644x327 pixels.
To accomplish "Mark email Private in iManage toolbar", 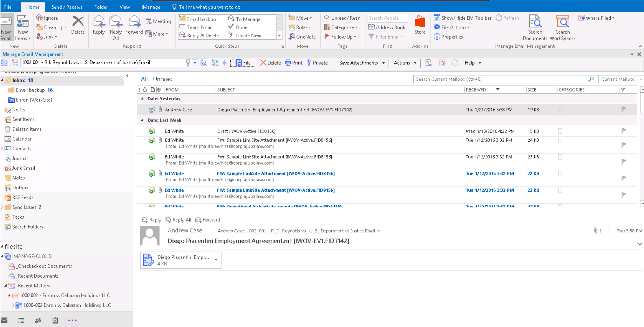I will pyautogui.click(x=317, y=63).
